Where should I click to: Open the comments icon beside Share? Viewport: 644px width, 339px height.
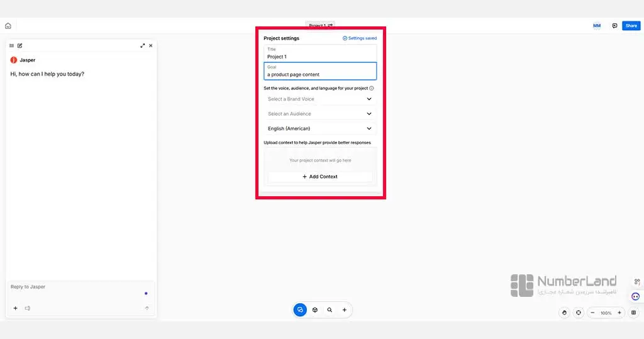coord(614,26)
